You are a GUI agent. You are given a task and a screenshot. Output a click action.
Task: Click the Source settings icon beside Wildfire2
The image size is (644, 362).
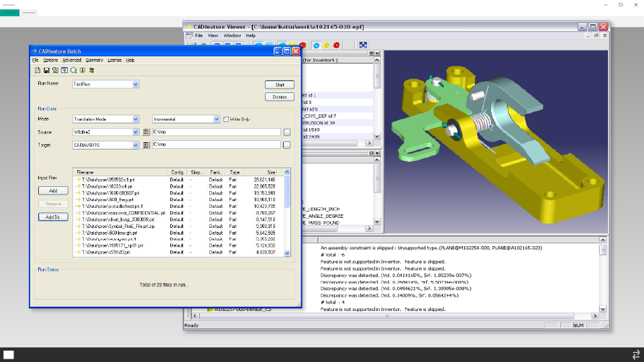(x=146, y=132)
